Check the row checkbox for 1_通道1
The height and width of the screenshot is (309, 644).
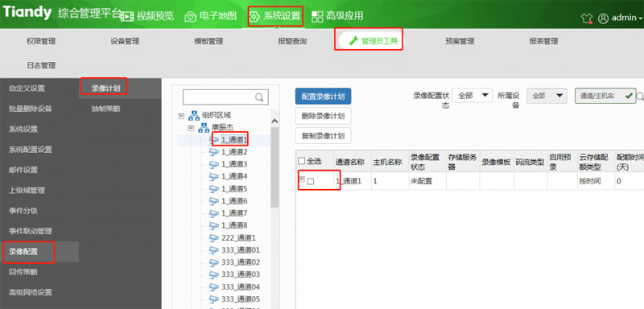point(311,181)
